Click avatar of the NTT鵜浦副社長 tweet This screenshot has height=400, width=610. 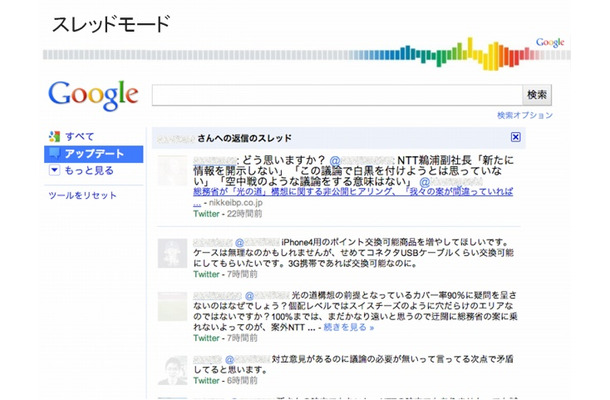click(172, 170)
